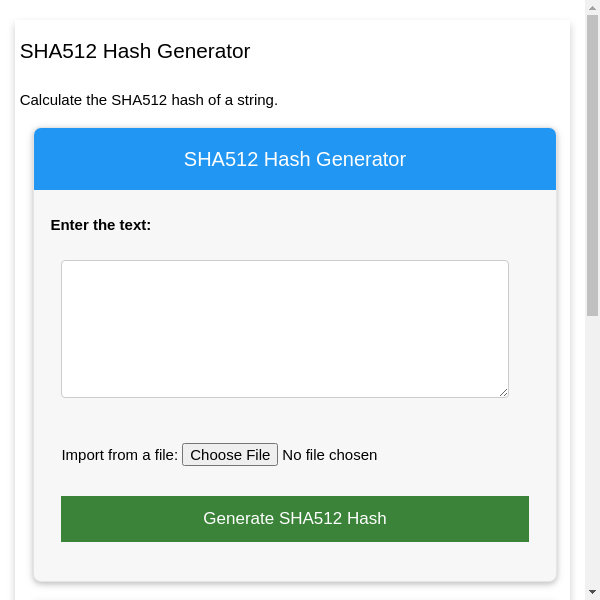Viewport: 600px width, 600px height.
Task: Click the top SHA512 Hash Generator page heading
Action: point(135,51)
